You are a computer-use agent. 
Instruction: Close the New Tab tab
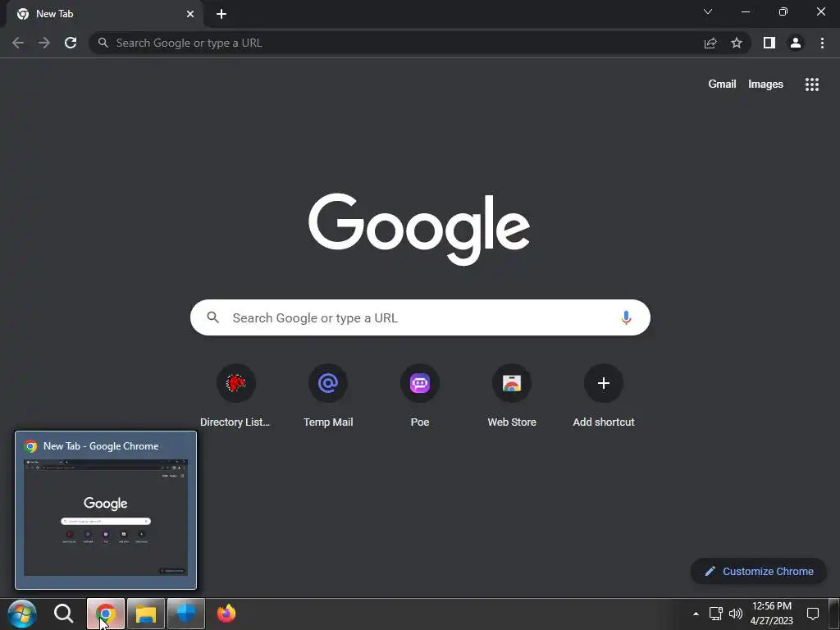[190, 14]
